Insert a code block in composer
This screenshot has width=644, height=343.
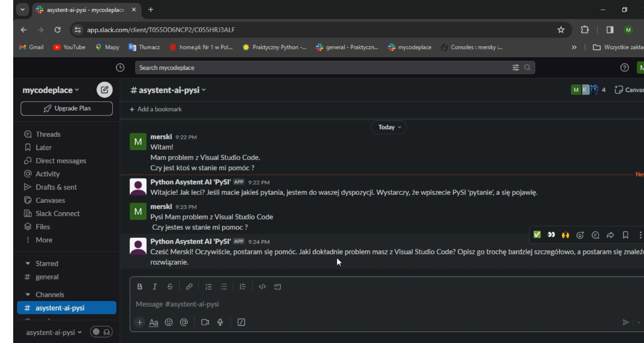[278, 286]
